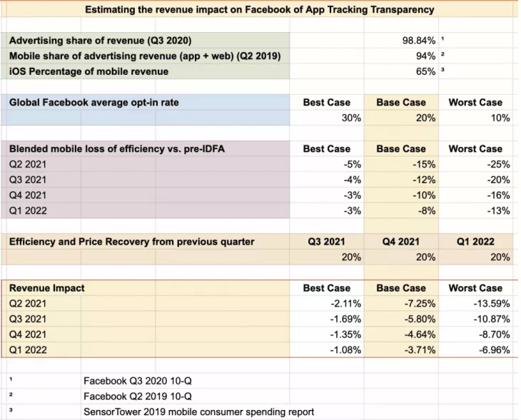The height and width of the screenshot is (420, 521).
Task: Click 'Efficiency and Price Recovery from previous quarter' heading
Action: tap(132, 242)
